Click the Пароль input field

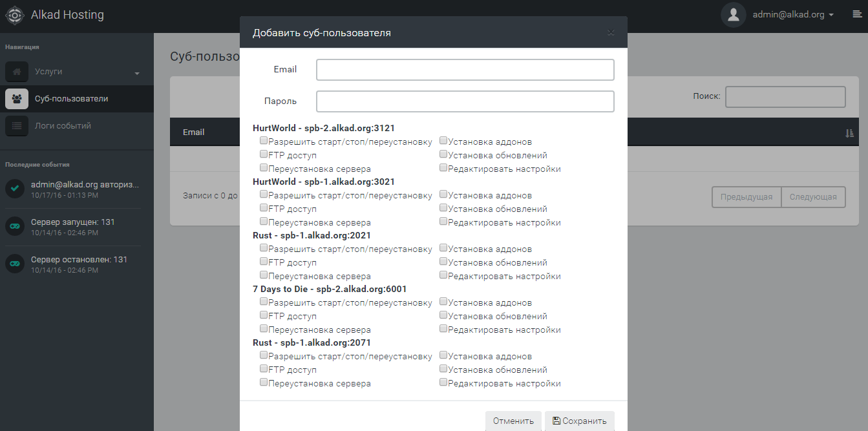(x=465, y=101)
